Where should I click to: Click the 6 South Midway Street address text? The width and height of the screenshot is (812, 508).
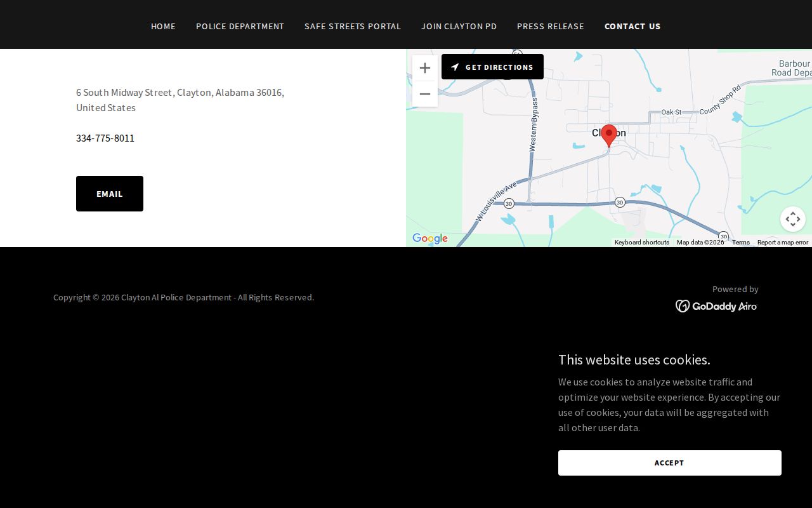tap(180, 100)
